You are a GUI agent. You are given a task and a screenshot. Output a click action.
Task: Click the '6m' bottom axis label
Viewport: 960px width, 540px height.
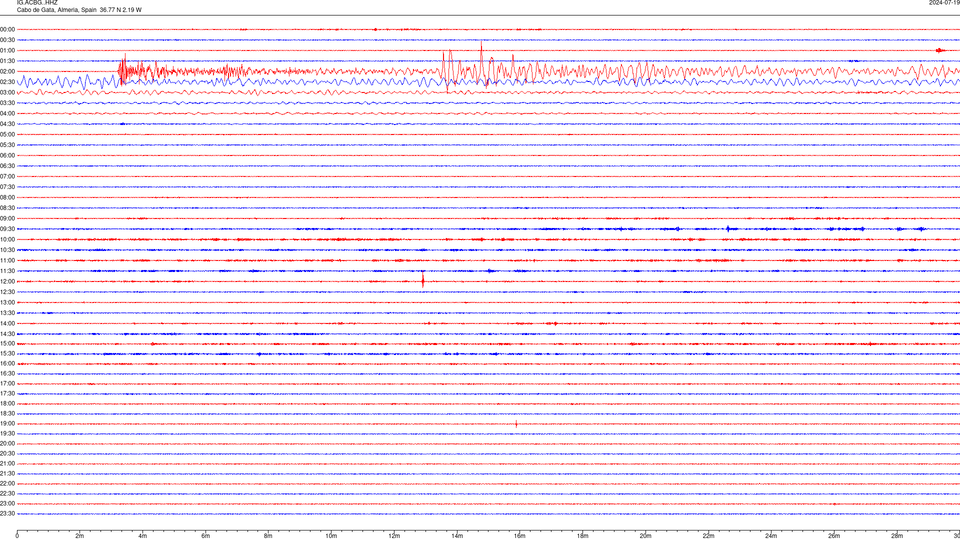tap(206, 536)
